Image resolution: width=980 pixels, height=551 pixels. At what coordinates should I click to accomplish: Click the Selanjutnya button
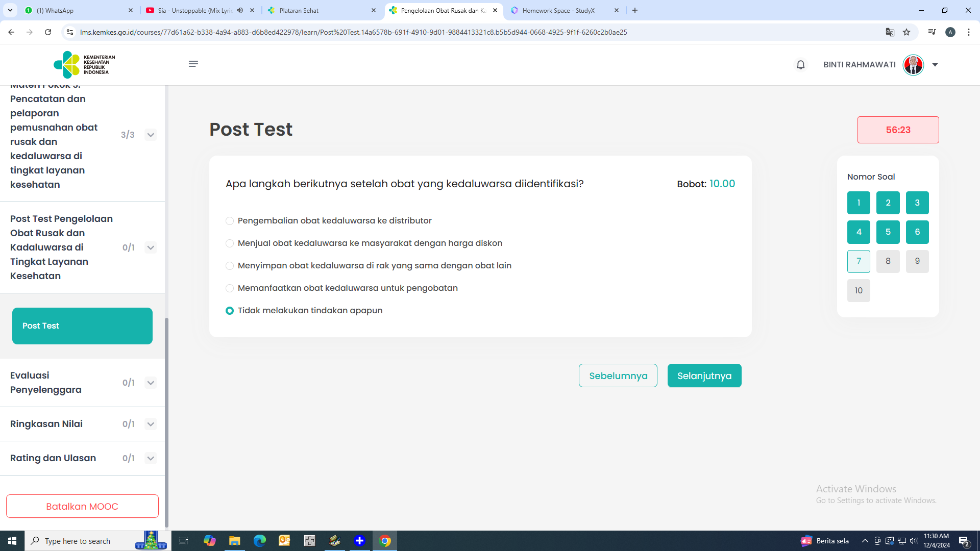(704, 375)
